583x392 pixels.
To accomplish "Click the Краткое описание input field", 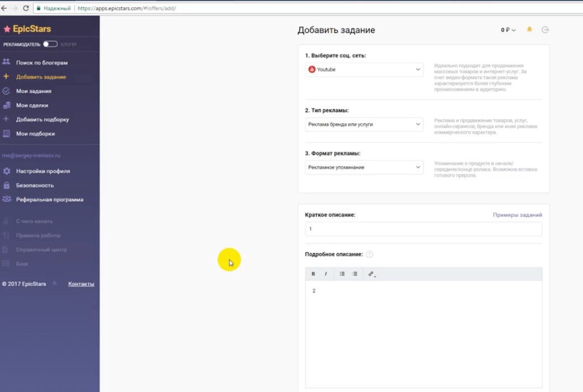I will (x=423, y=229).
